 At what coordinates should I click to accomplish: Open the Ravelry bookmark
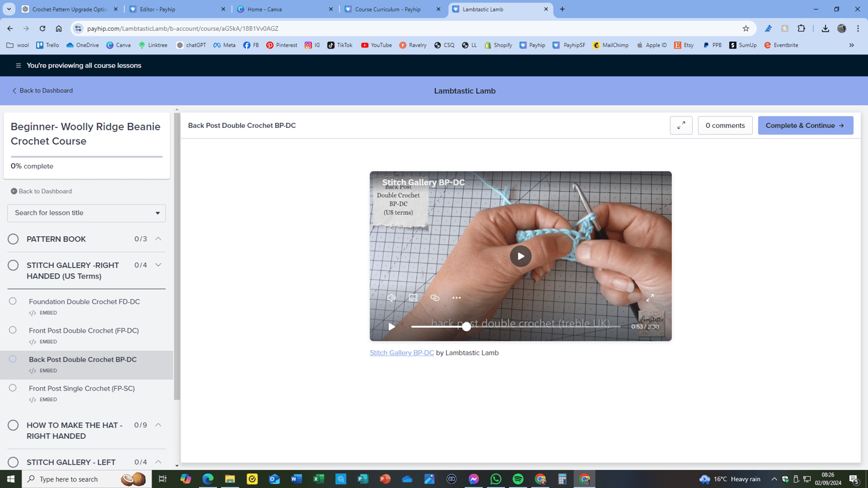point(413,45)
